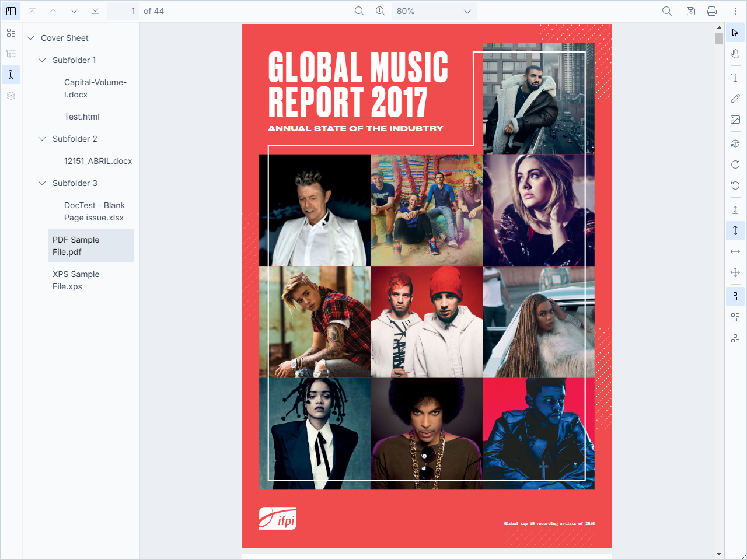This screenshot has height=560, width=747.
Task: Zoom in on the document
Action: click(x=381, y=11)
